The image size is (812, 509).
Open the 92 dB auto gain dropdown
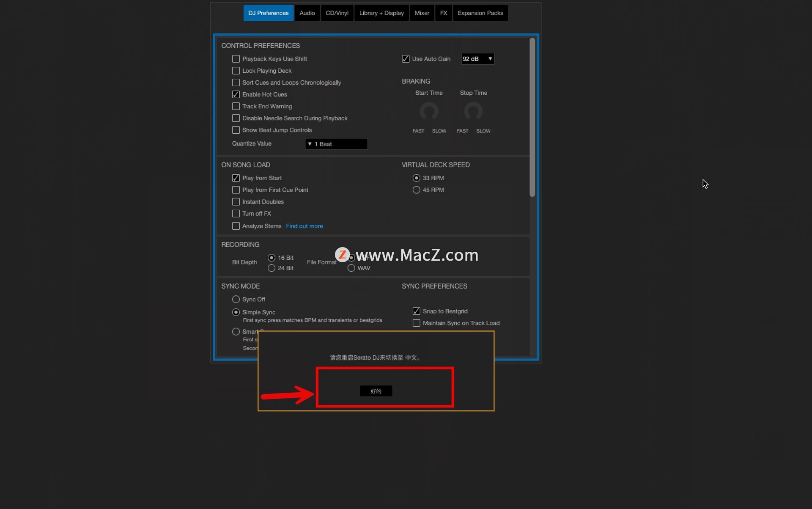[x=477, y=59]
